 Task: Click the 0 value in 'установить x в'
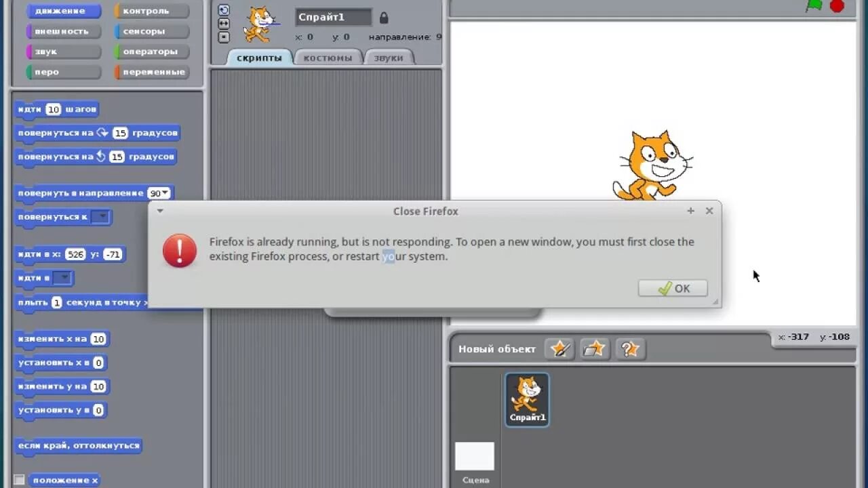tap(98, 363)
